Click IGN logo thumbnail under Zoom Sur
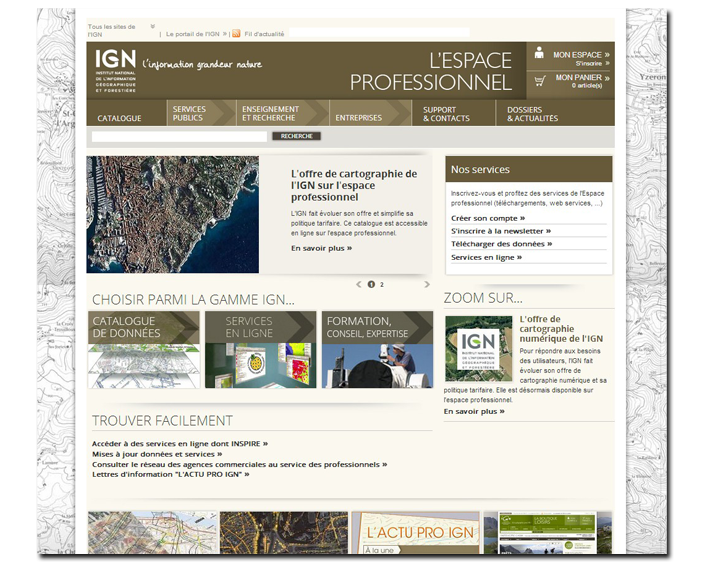The image size is (709, 567). 478,349
